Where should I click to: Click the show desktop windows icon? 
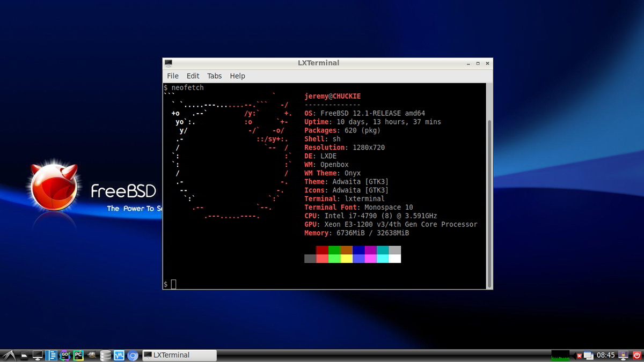coord(589,355)
